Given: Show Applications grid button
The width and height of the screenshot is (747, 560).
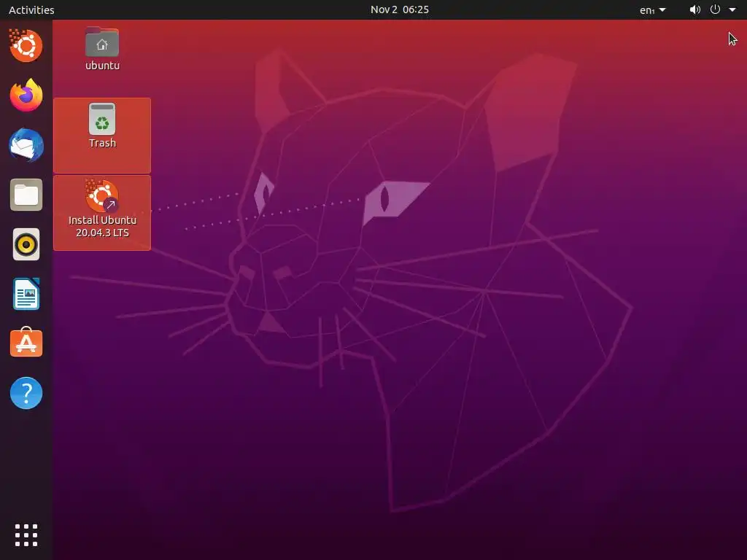Looking at the screenshot, I should coord(26,535).
